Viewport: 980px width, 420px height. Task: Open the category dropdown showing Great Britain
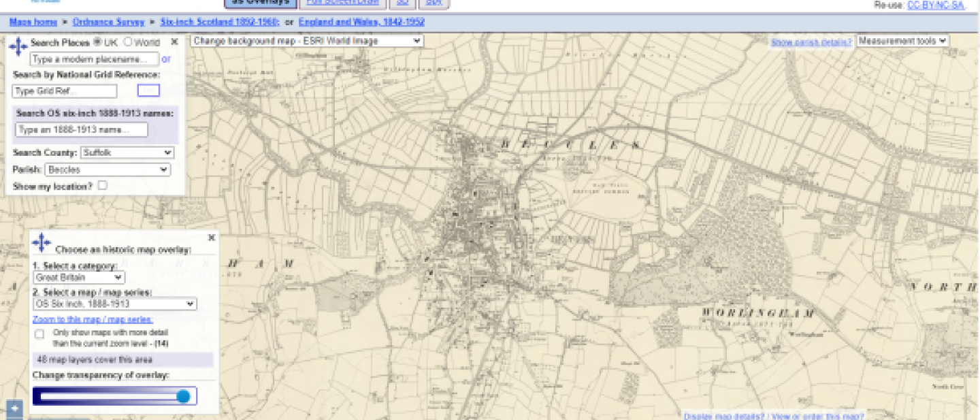coord(78,277)
